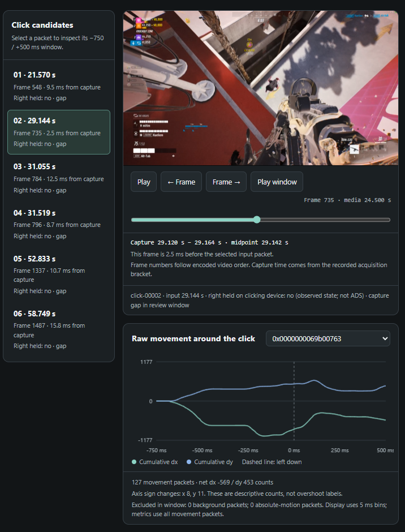Click the dashed left-down marker in chart

click(x=294, y=401)
